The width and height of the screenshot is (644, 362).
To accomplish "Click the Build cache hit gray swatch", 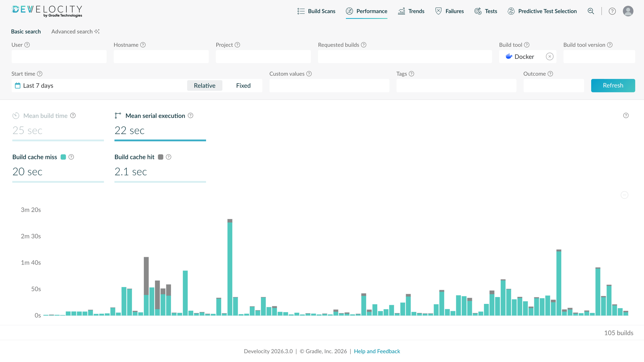I will tap(161, 157).
